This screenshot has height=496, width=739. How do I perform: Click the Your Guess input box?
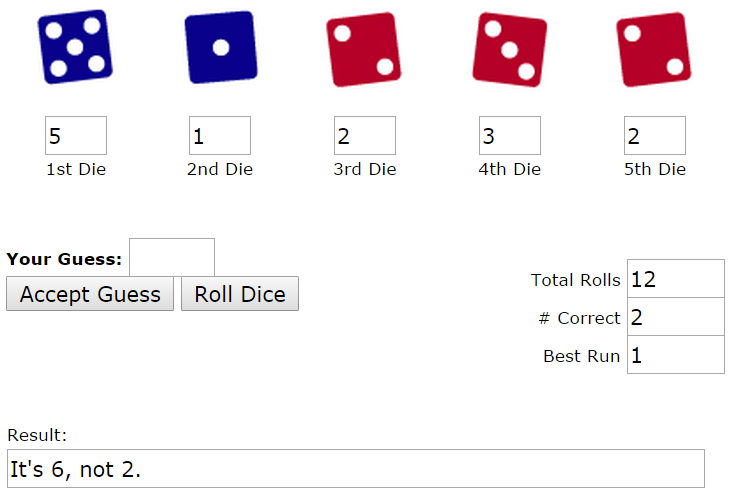coord(172,257)
